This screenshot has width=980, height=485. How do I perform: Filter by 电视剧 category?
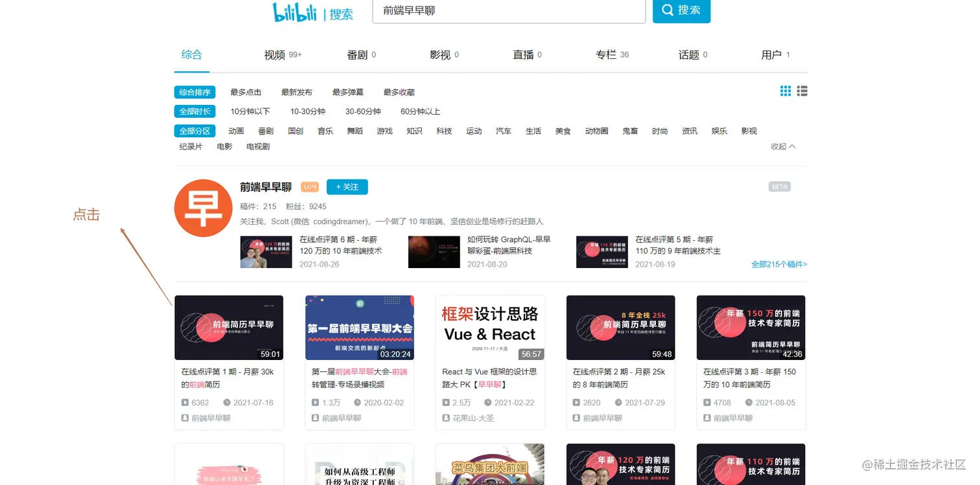coord(258,146)
